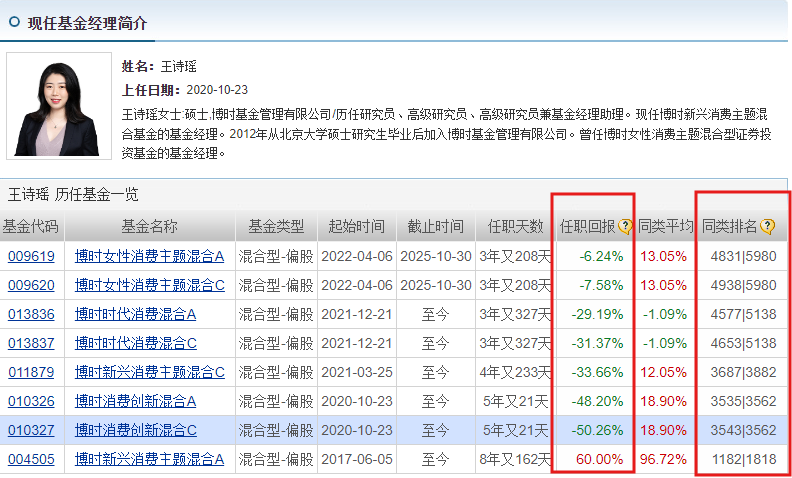Open 博时时代消费混合A fund link
The height and width of the screenshot is (478, 792).
(135, 314)
